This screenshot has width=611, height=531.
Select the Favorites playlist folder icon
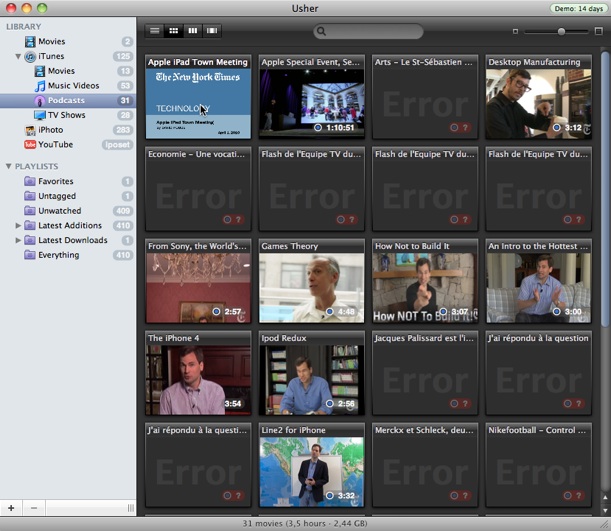coord(30,181)
